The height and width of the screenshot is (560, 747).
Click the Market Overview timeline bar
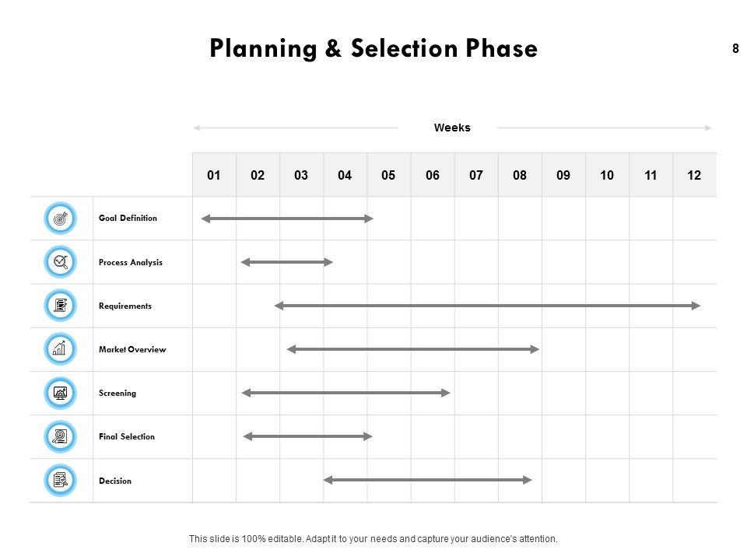click(413, 349)
